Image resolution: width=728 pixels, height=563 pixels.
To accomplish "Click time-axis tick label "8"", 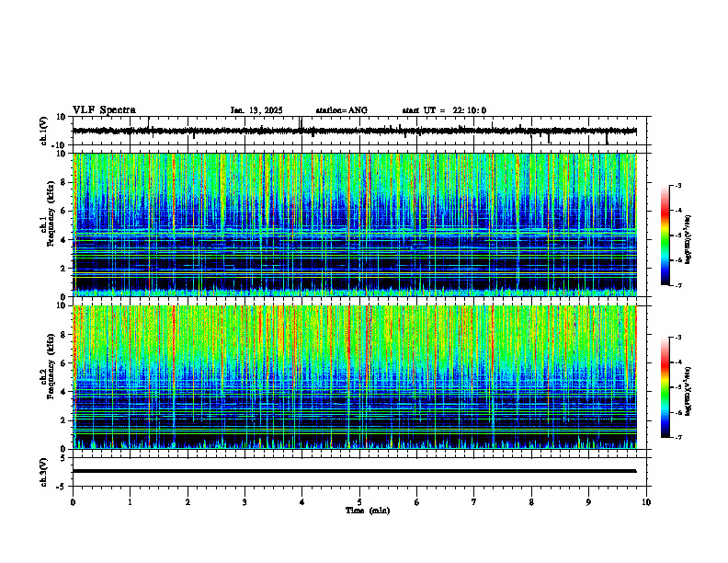I will click(x=531, y=502).
